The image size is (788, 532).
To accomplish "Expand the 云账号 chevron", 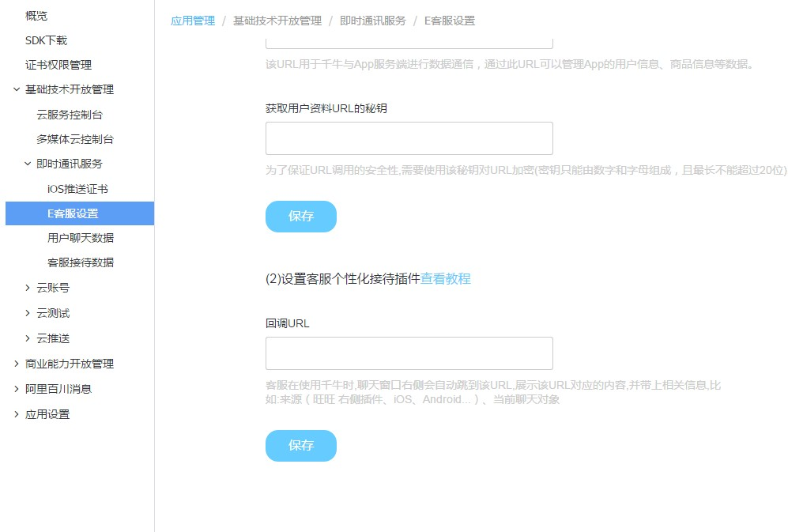I will [x=28, y=288].
